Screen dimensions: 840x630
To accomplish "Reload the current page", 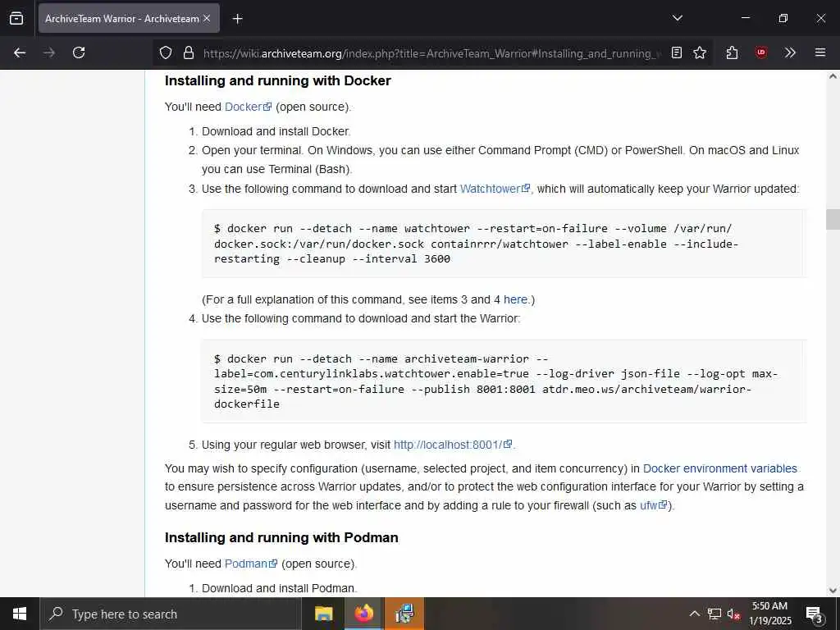I will [79, 52].
